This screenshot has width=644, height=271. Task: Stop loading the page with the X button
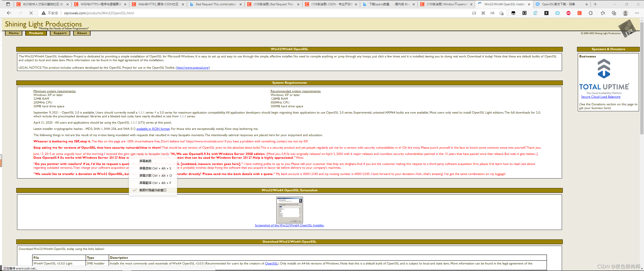[31, 13]
